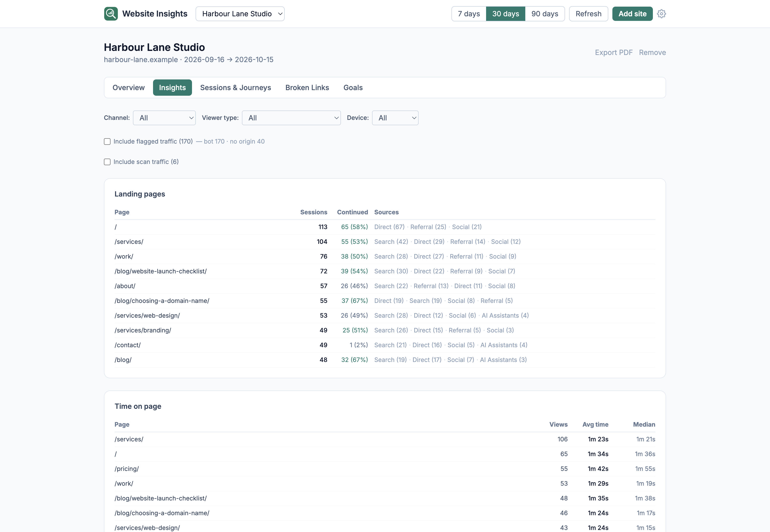Image resolution: width=770 pixels, height=532 pixels.
Task: Click /work/ in Landing pages table
Action: click(x=124, y=256)
